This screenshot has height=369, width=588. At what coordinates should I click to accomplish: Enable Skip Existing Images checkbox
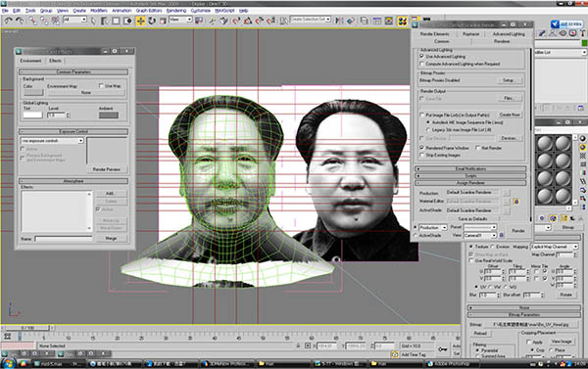click(421, 155)
